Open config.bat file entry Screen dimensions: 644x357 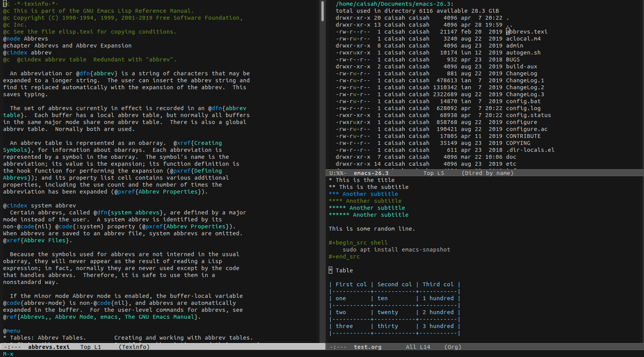(523, 101)
